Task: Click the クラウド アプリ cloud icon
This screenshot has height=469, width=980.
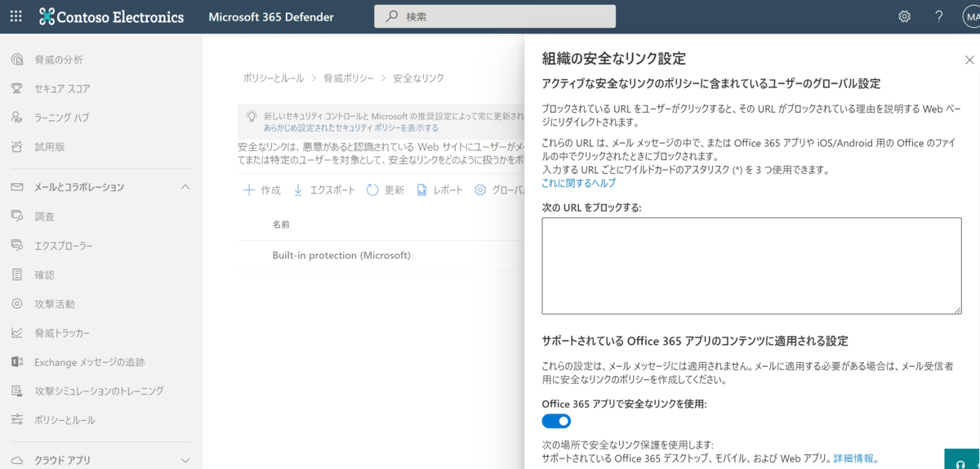Action: (17, 460)
